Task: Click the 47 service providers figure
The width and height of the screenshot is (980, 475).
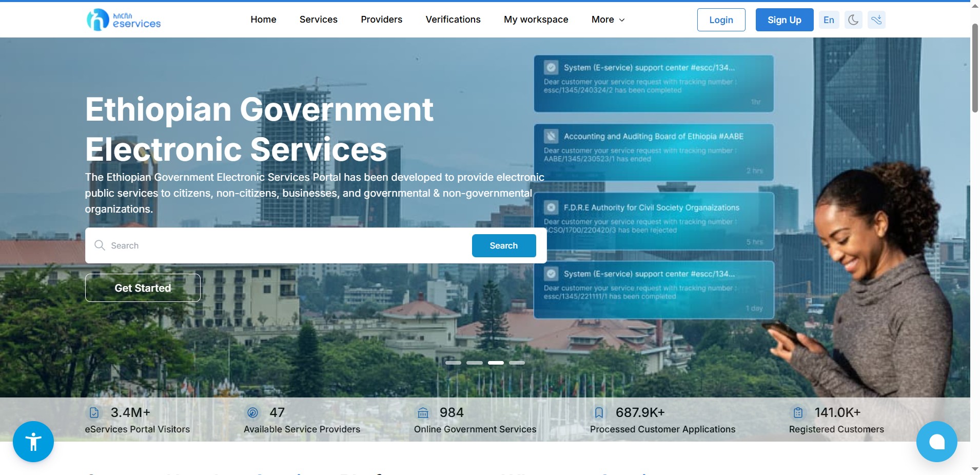Action: coord(277,412)
